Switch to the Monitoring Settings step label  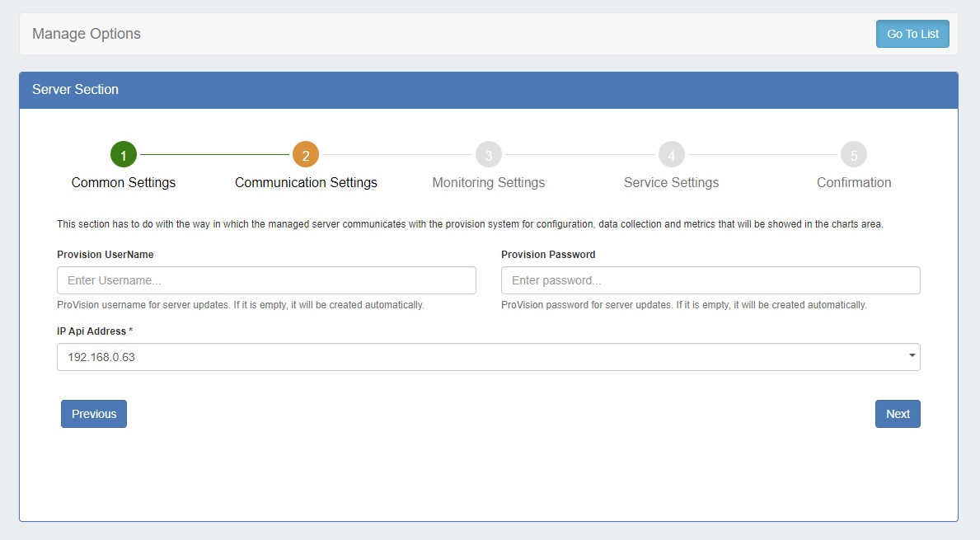pyautogui.click(x=489, y=182)
